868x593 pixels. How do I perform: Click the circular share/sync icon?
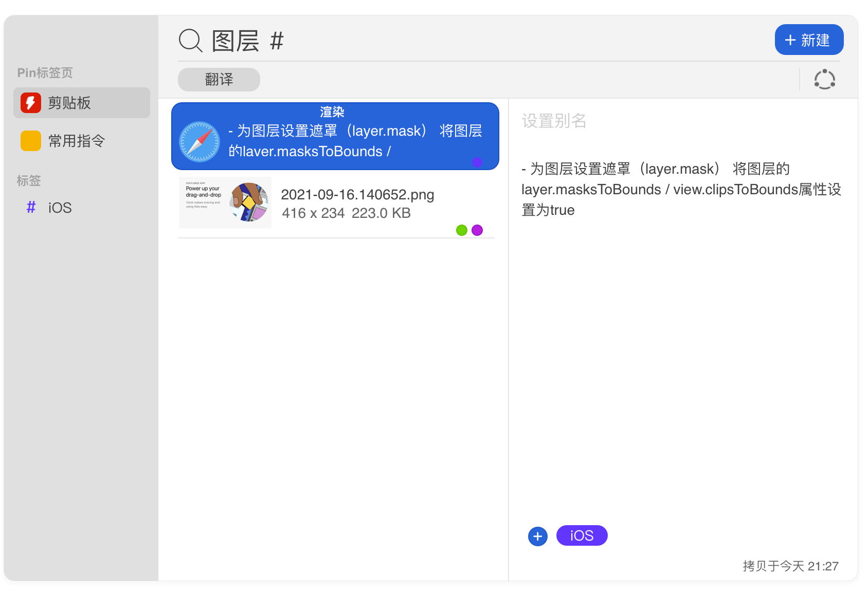point(824,80)
